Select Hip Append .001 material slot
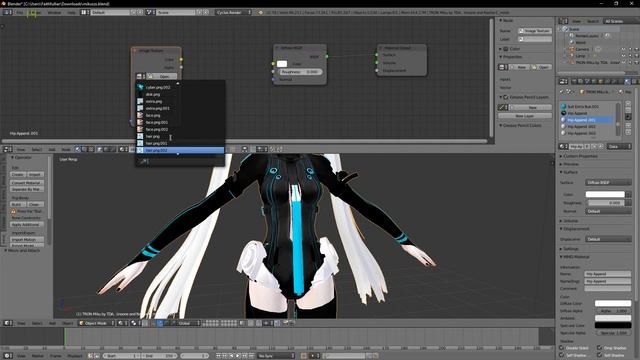Image resolution: width=640 pixels, height=360 pixels. click(x=587, y=120)
